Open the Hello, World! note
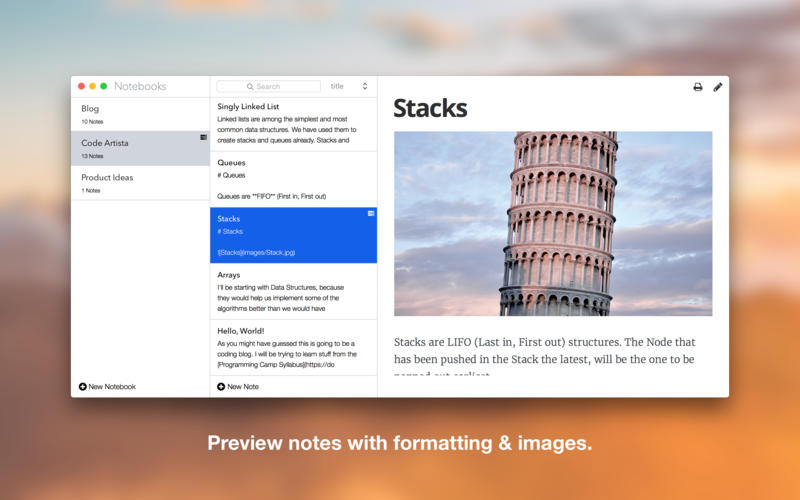 tap(293, 347)
